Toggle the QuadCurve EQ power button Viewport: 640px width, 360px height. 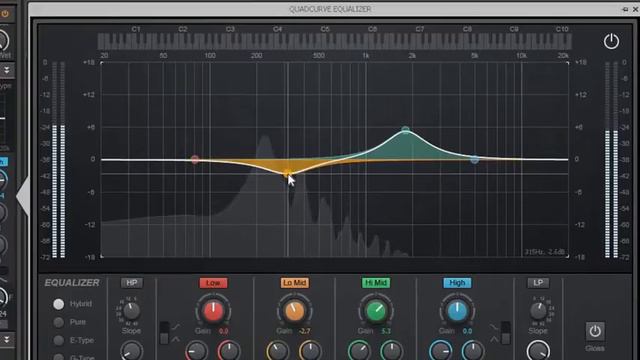611,41
